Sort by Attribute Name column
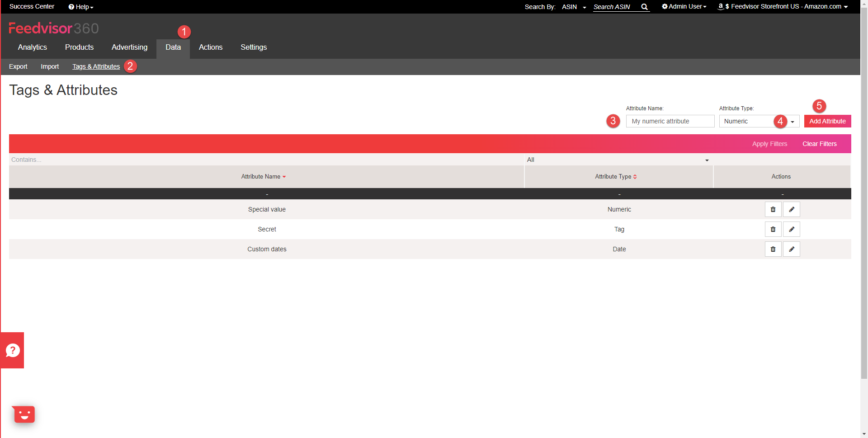Image resolution: width=868 pixels, height=438 pixels. pyautogui.click(x=264, y=177)
